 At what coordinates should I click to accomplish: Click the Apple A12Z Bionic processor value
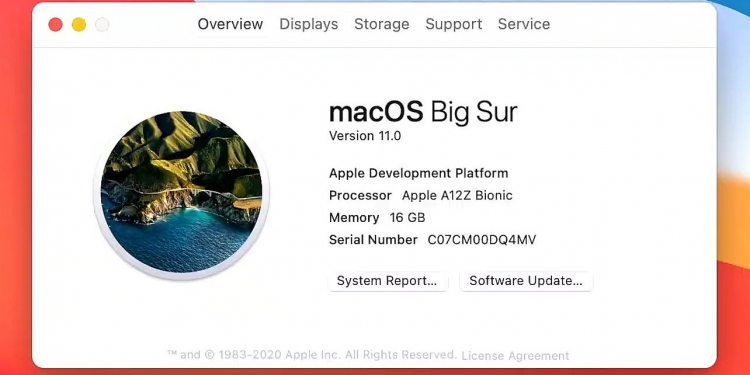[x=457, y=195]
